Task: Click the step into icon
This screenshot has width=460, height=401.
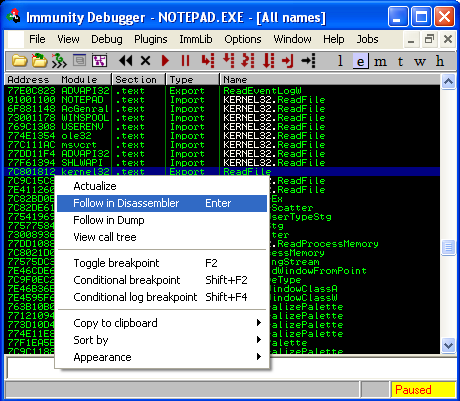Action: [x=208, y=61]
